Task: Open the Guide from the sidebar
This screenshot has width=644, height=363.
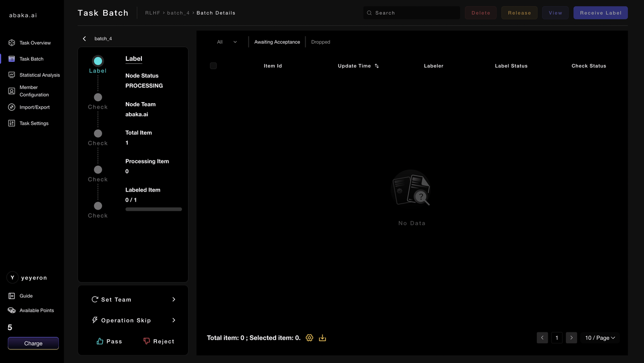Action: click(26, 296)
